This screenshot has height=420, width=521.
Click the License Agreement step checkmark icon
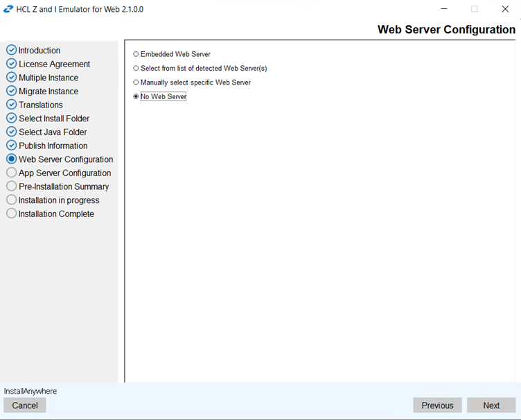(x=11, y=64)
